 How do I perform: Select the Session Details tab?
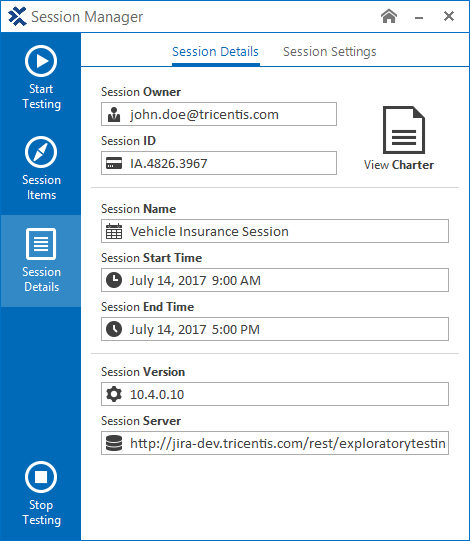pyautogui.click(x=215, y=52)
